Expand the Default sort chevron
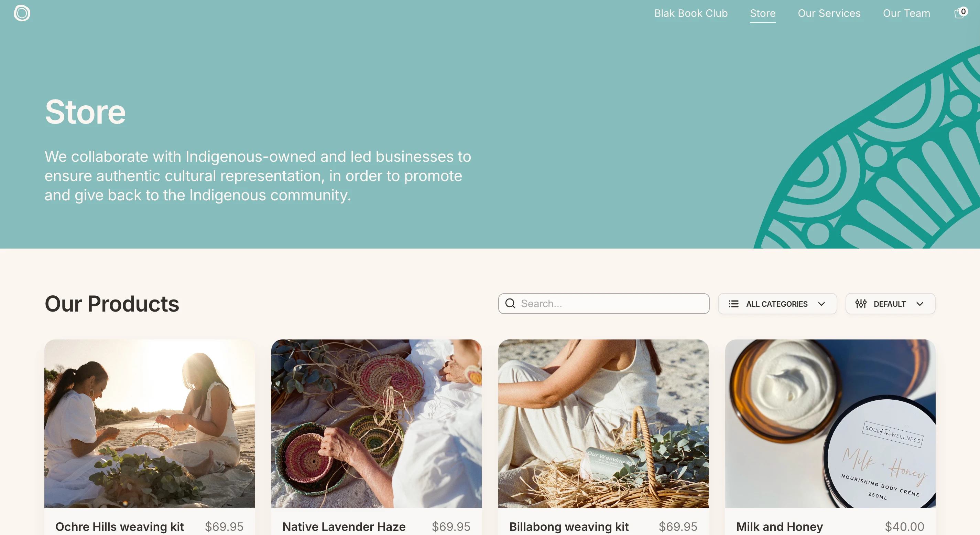 [920, 304]
